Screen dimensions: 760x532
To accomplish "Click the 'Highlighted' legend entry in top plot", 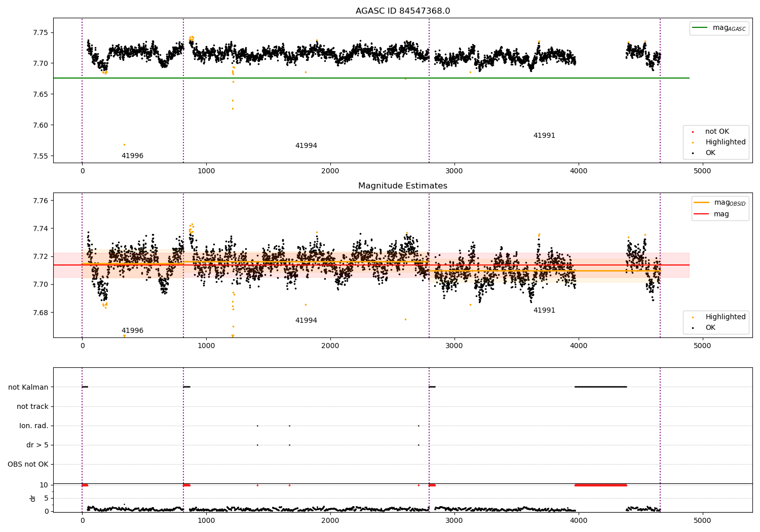I will (725, 142).
